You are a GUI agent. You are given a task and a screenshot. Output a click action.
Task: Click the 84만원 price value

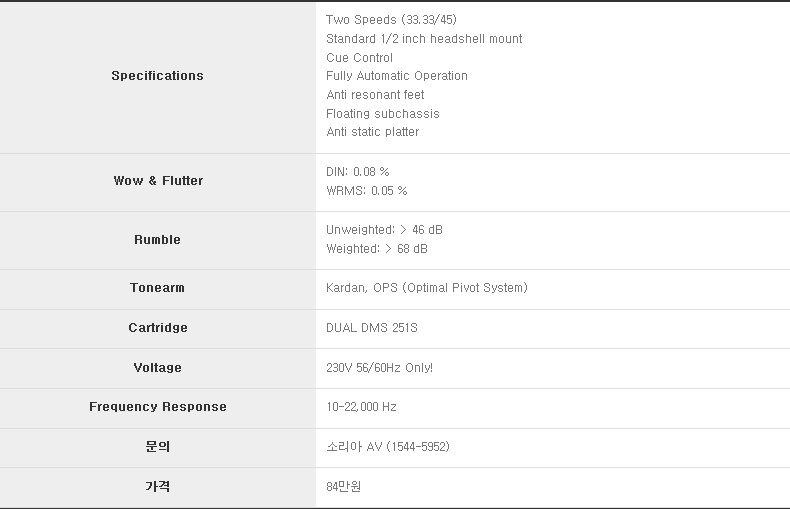tap(343, 486)
